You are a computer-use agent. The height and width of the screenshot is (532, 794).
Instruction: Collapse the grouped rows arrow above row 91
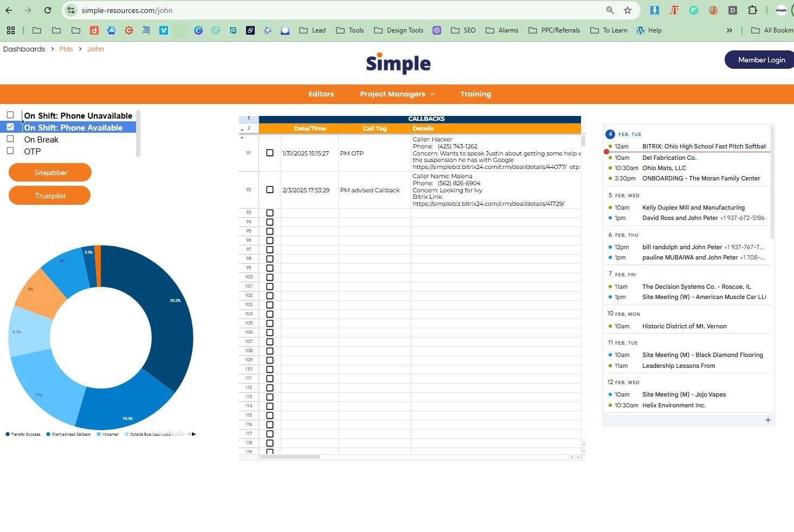(242, 138)
